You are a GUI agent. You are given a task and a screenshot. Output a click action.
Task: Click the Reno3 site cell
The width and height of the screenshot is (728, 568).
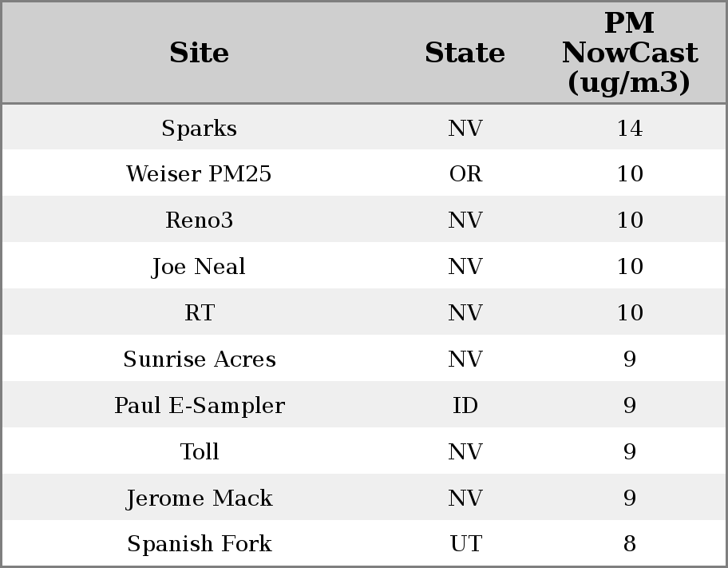point(200,220)
